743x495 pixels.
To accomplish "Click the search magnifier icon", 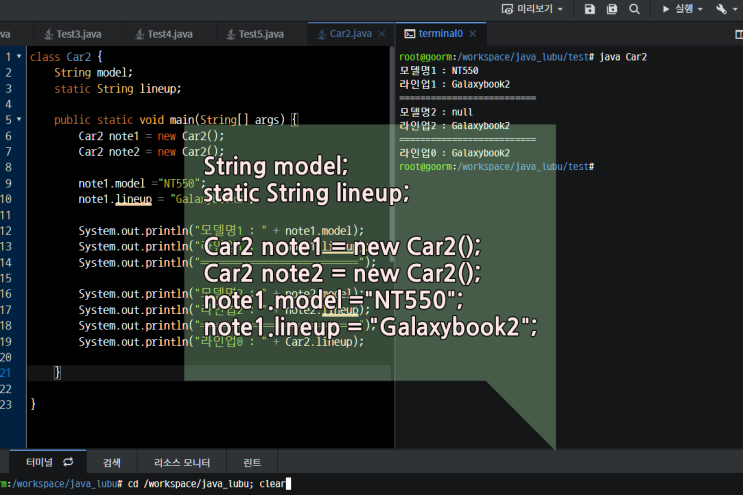I will (634, 9).
